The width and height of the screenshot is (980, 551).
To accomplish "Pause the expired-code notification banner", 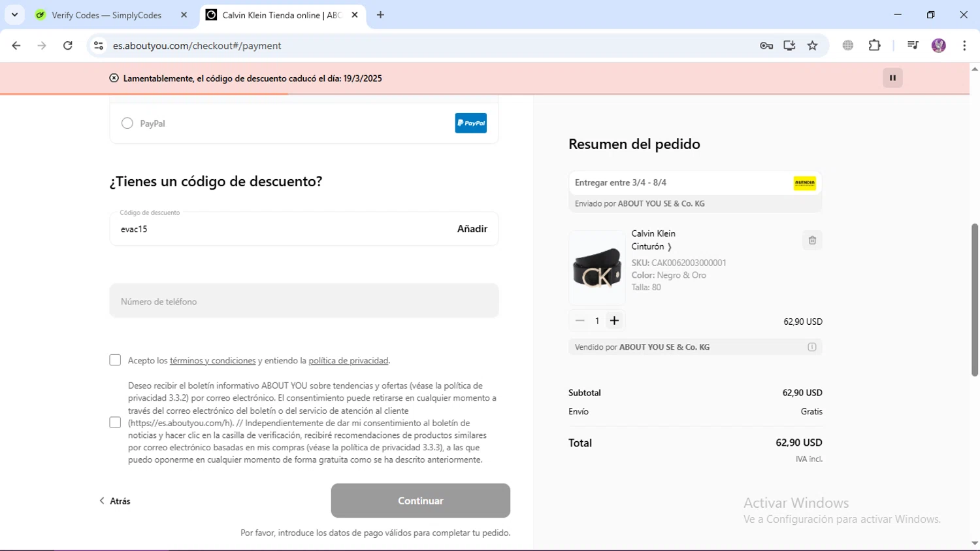I will pyautogui.click(x=892, y=78).
